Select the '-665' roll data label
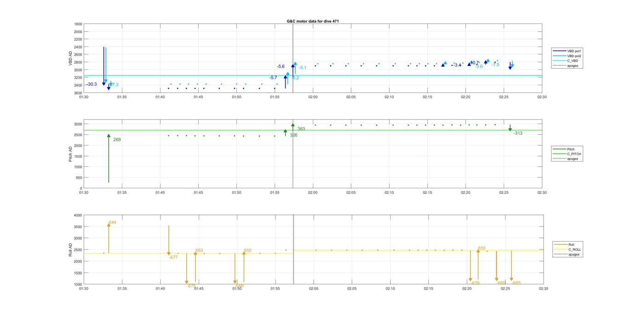The height and width of the screenshot is (319, 644). click(516, 283)
